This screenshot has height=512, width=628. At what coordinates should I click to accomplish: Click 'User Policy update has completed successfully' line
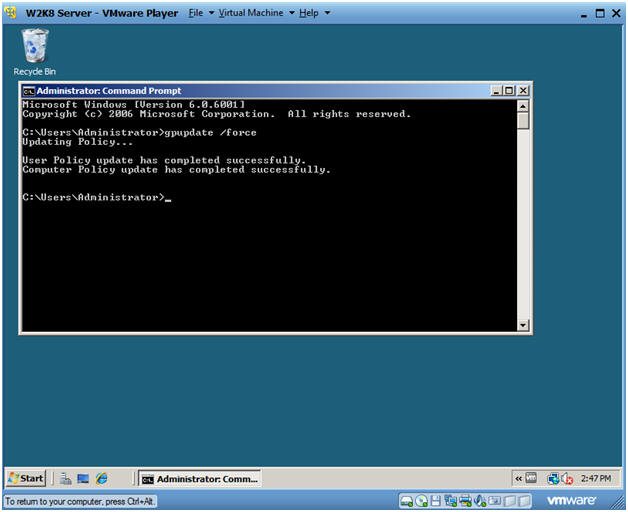(164, 160)
